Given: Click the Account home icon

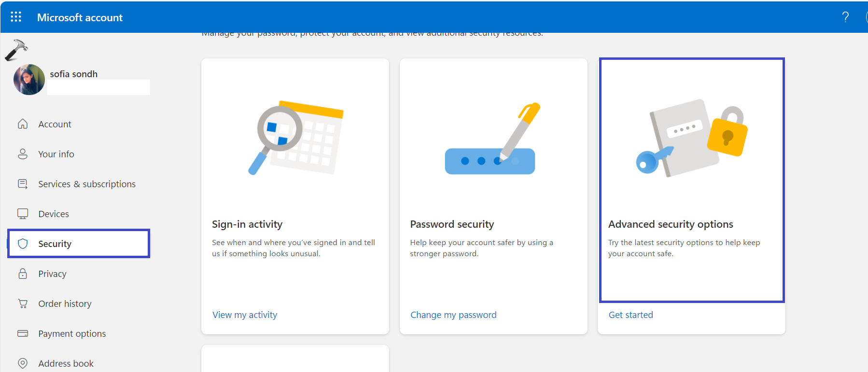Looking at the screenshot, I should pyautogui.click(x=23, y=124).
